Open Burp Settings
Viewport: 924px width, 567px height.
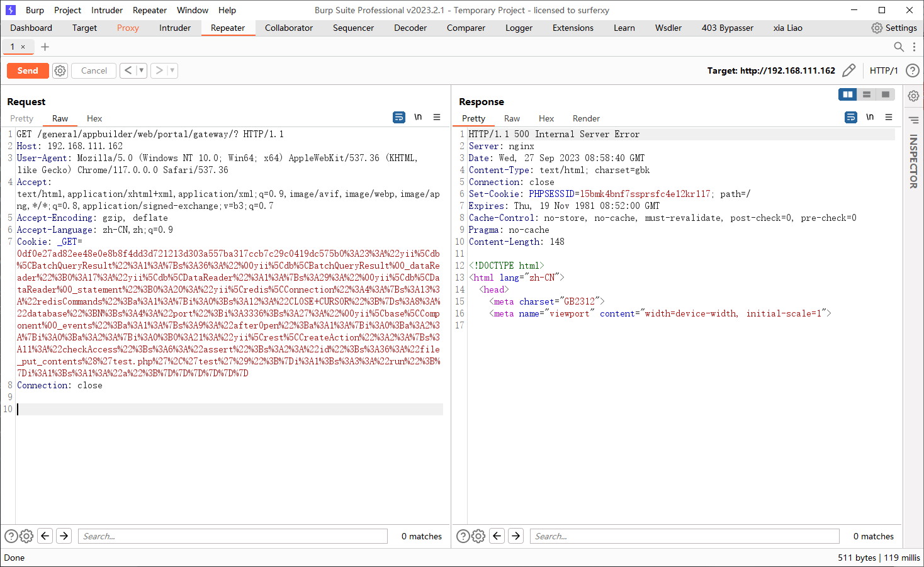(894, 28)
